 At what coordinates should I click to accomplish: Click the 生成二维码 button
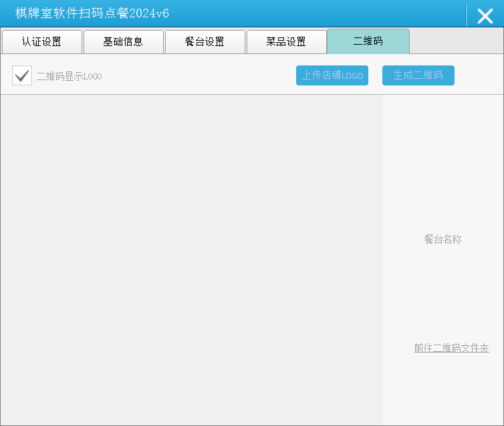click(x=418, y=75)
